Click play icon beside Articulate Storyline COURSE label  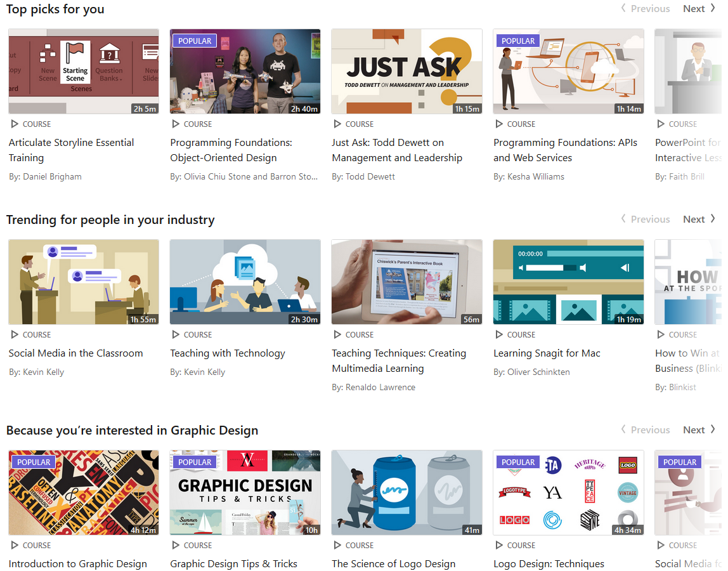(x=15, y=124)
